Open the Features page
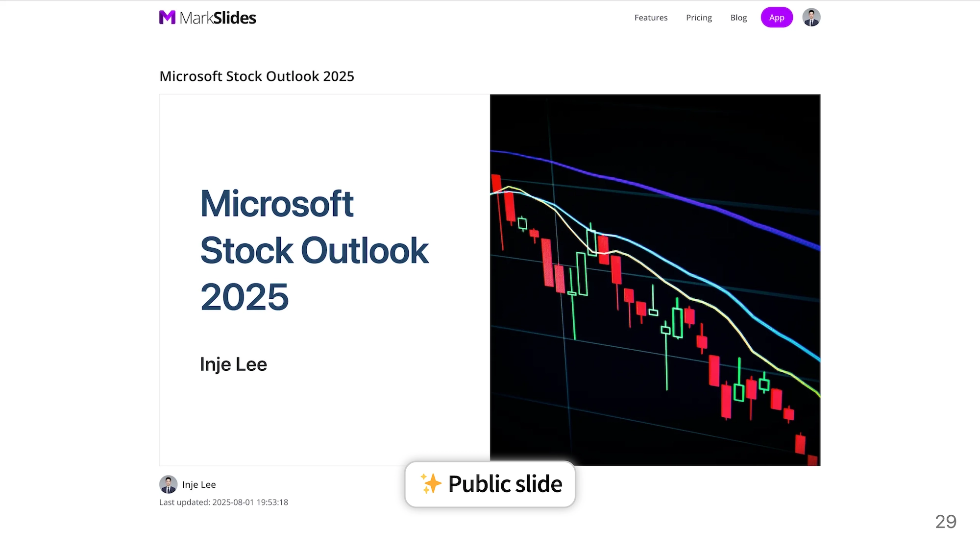980x551 pixels. coord(651,18)
